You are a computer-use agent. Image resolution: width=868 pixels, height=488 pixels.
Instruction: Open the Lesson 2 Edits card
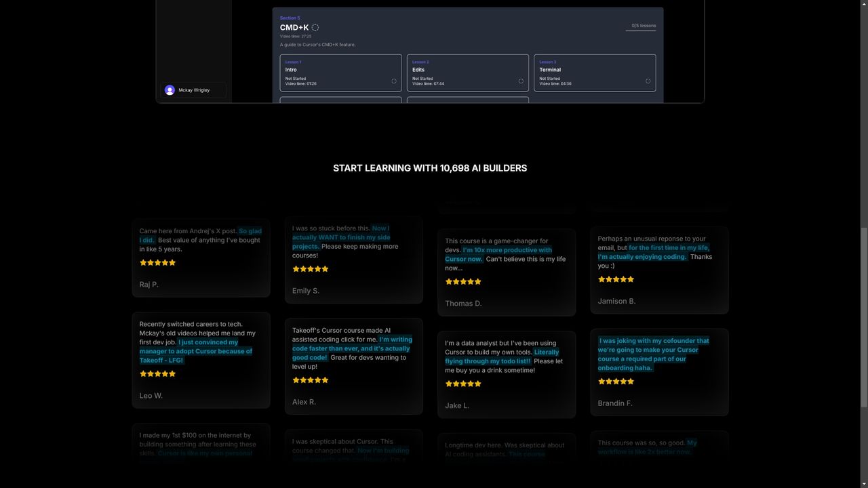pyautogui.click(x=468, y=73)
